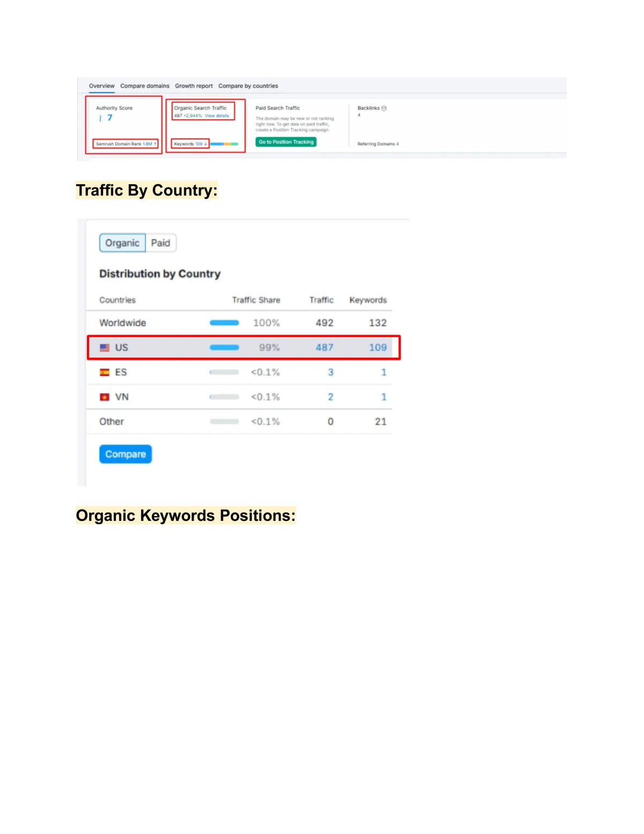
Task: Click US keywords value 109
Action: point(378,347)
